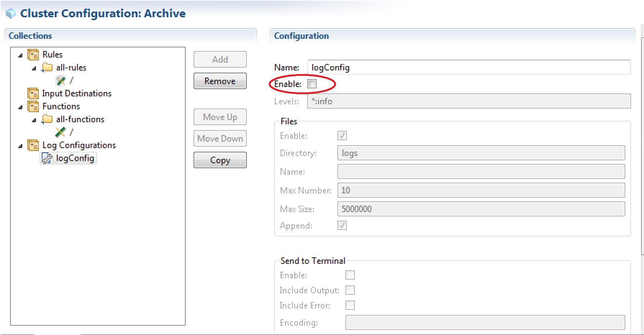Viewport: 644px width, 335px height.
Task: Click the all-functions folder icon
Action: click(47, 119)
